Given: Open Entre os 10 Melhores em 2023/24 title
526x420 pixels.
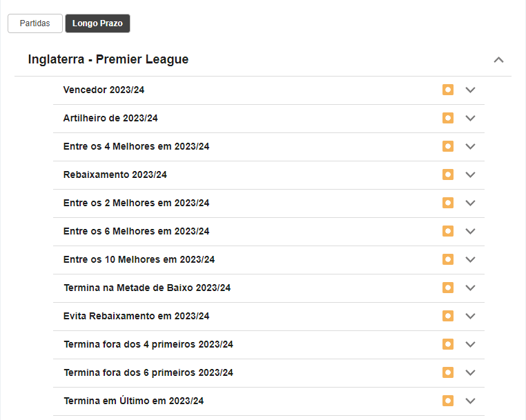Looking at the screenshot, I should (x=139, y=259).
